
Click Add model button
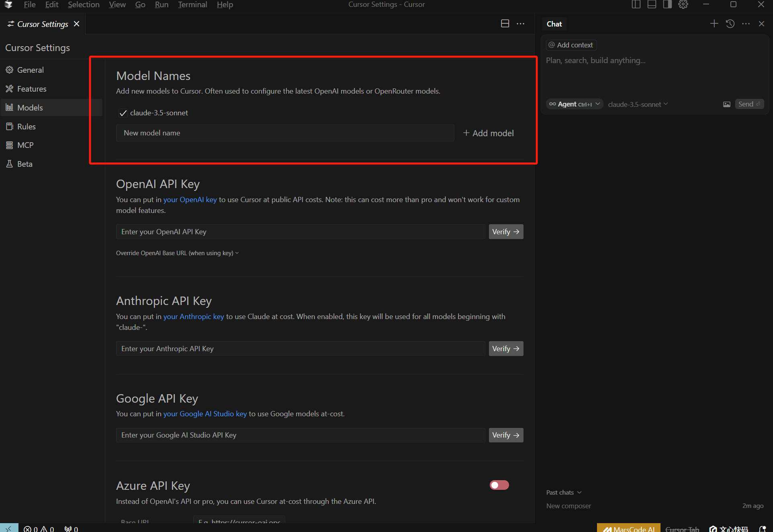coord(489,133)
